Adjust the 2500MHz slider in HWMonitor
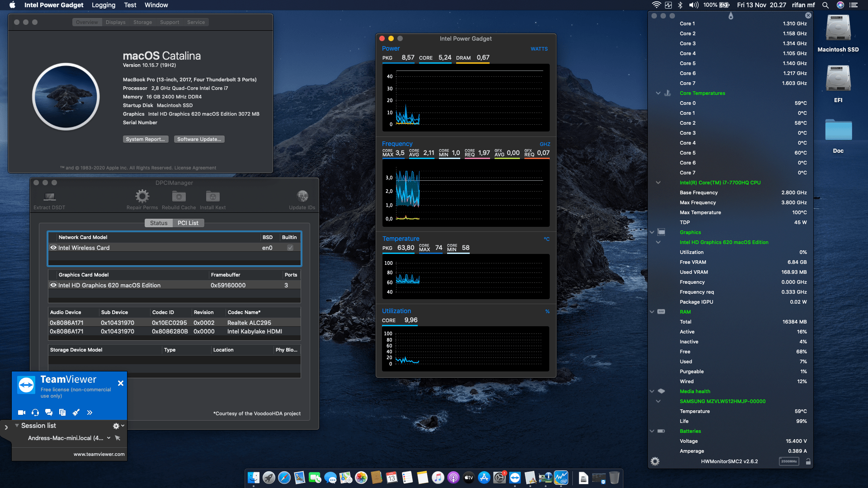 click(x=789, y=461)
